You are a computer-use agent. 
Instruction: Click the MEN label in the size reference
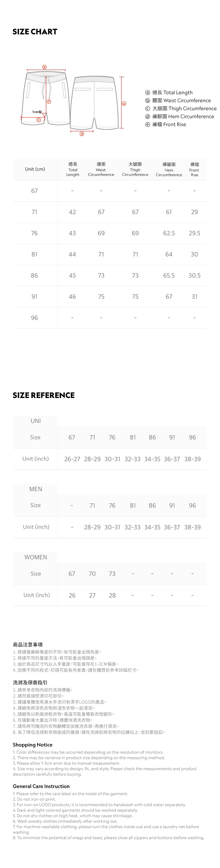click(36, 489)
